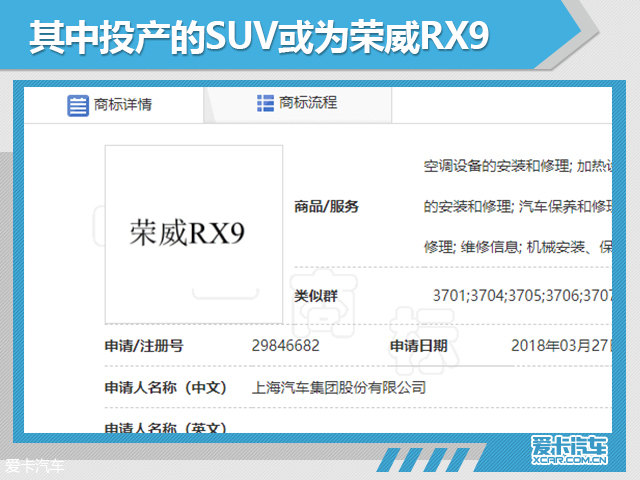Select the text line 汽车保养和修理
This screenshot has height=480, width=640.
pos(565,207)
